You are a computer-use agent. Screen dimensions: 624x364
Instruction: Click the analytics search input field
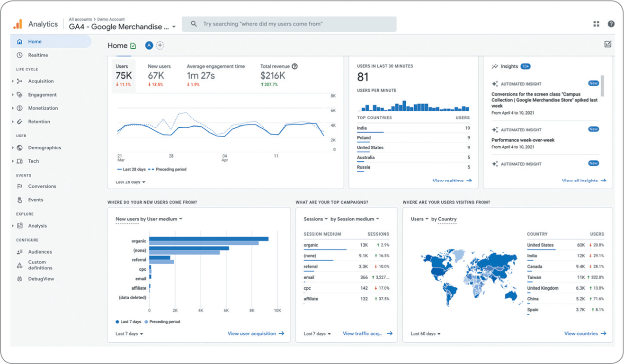(x=294, y=24)
